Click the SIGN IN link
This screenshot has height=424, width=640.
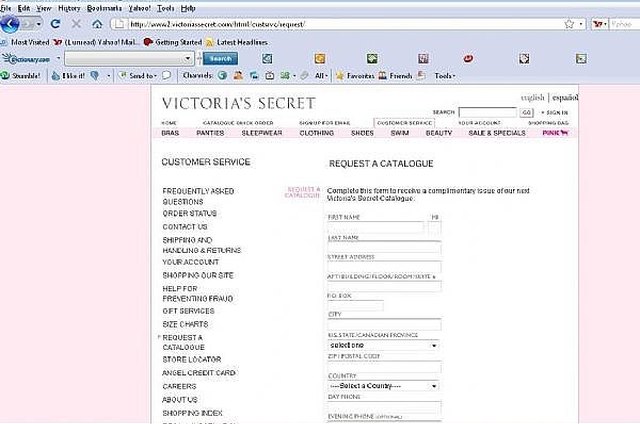pos(557,113)
